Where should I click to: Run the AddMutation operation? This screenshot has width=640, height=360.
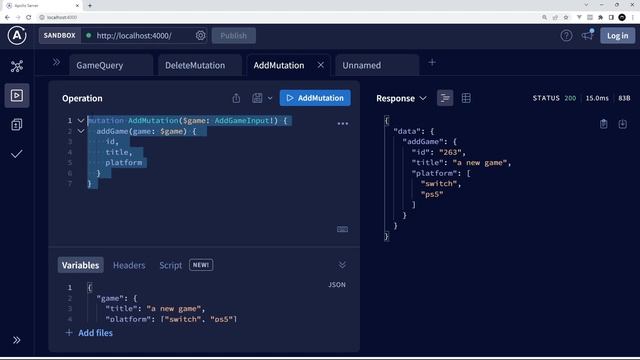click(x=315, y=98)
